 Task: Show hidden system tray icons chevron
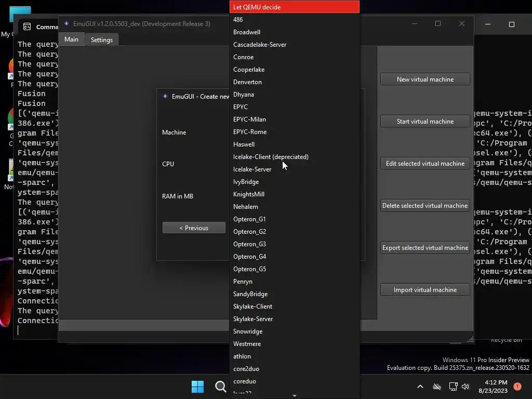420,387
